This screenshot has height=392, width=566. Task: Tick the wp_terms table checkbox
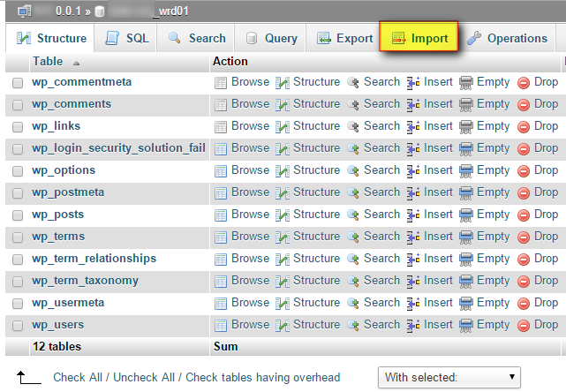point(18,237)
